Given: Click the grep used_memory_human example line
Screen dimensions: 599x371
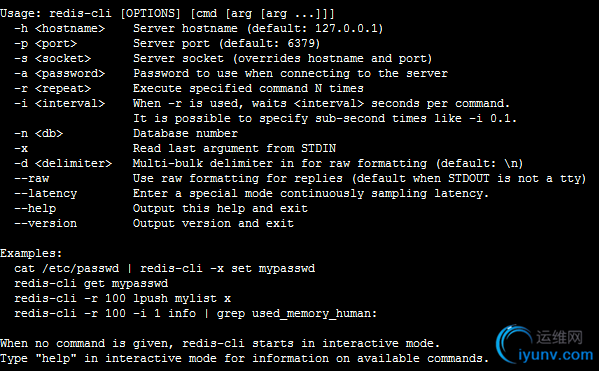Looking at the screenshot, I should coord(196,314).
